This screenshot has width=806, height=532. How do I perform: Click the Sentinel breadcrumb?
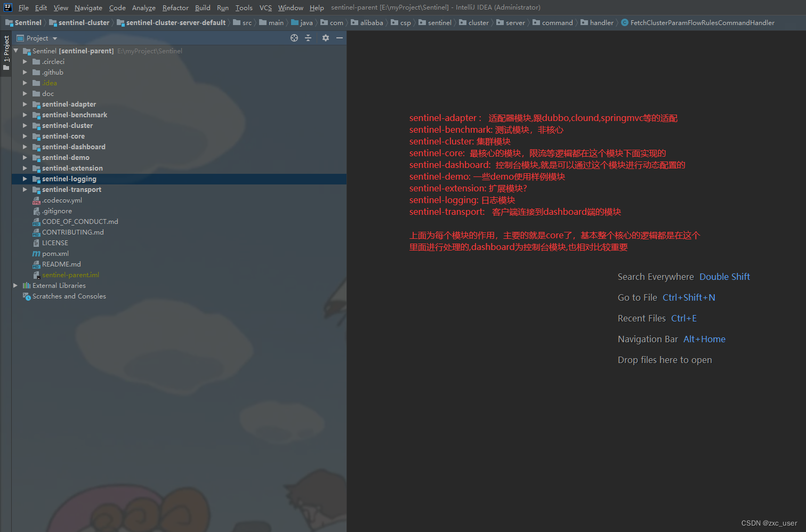[23, 22]
